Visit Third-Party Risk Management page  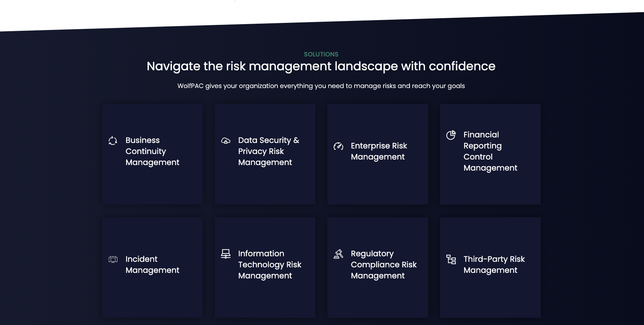494,265
